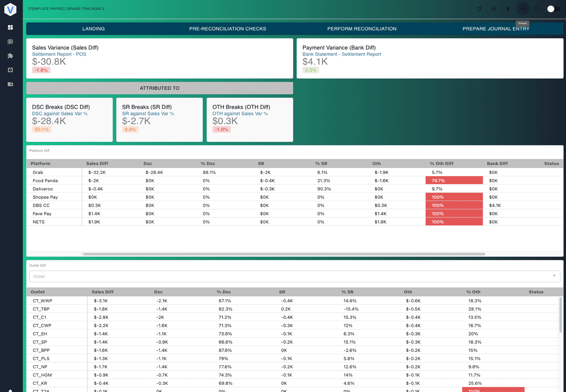Click the Attributed To banner
566x392 pixels.
pos(160,88)
